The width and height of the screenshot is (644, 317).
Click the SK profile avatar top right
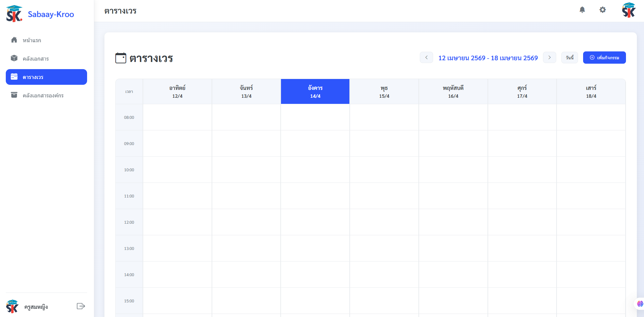tap(629, 10)
